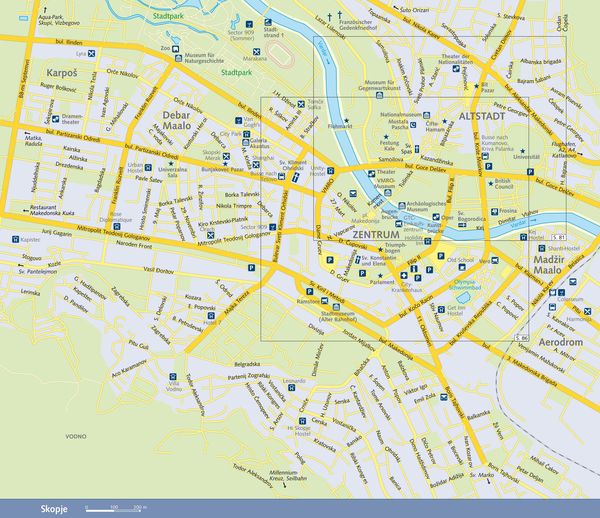
Task: Click the Mustafa Pascha mosque icon
Action: coord(413,125)
